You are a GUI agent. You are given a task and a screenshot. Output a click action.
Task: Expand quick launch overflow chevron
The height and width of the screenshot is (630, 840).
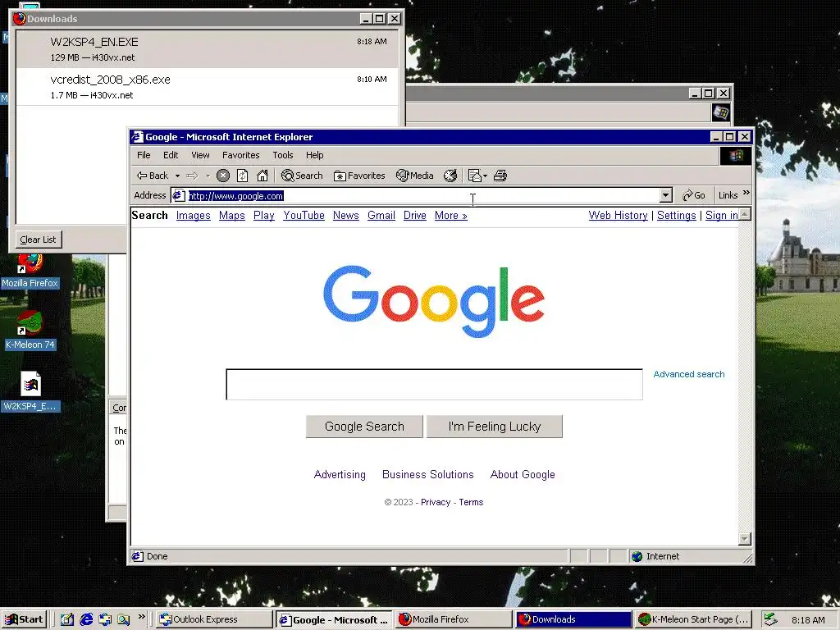tap(141, 617)
